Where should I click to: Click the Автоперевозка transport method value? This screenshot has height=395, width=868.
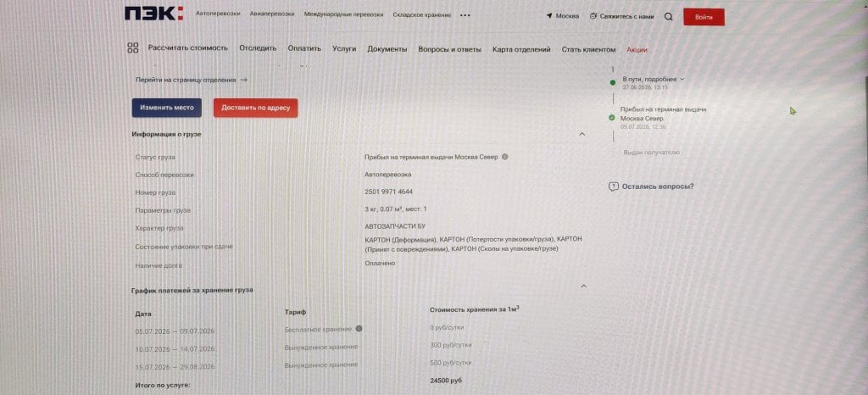coord(388,175)
